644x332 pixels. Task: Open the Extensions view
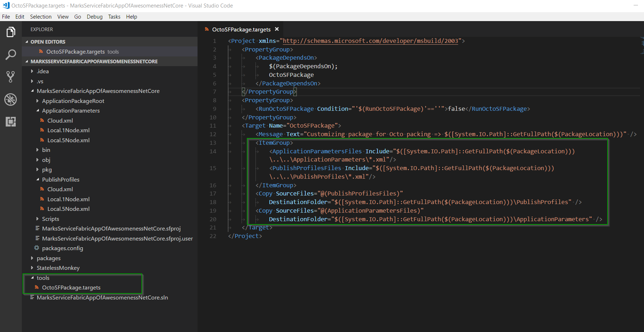tap(11, 122)
